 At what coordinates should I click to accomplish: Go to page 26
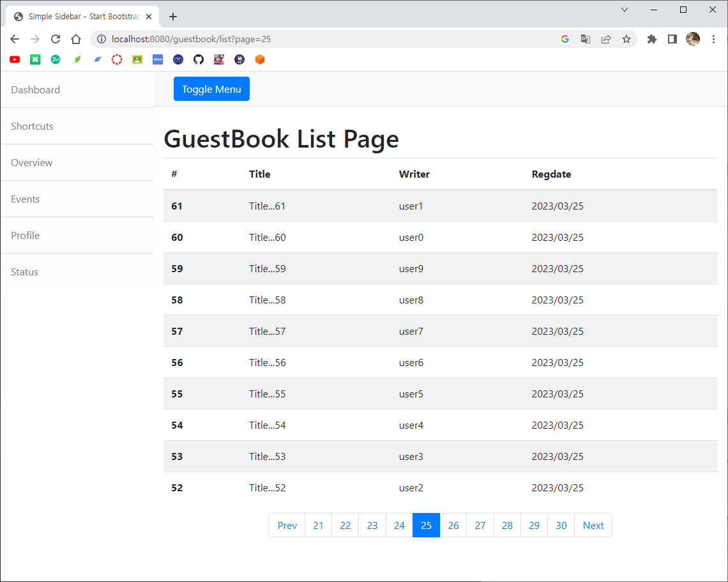click(453, 525)
